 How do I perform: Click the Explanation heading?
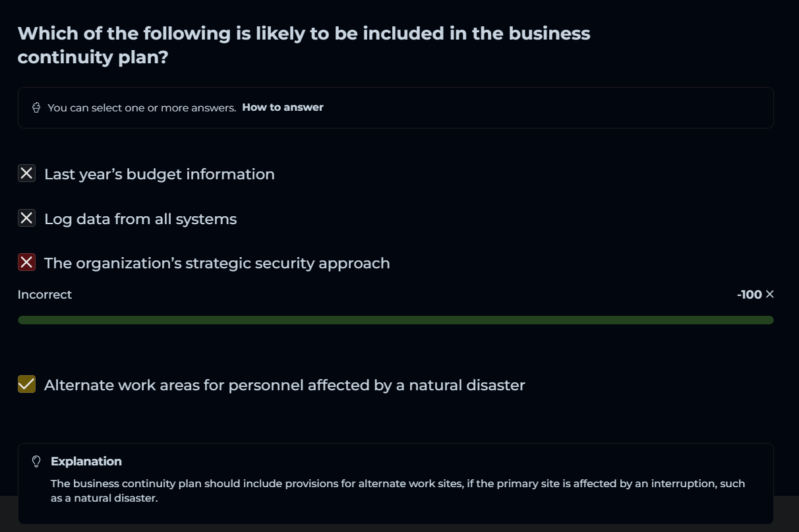[x=86, y=461]
